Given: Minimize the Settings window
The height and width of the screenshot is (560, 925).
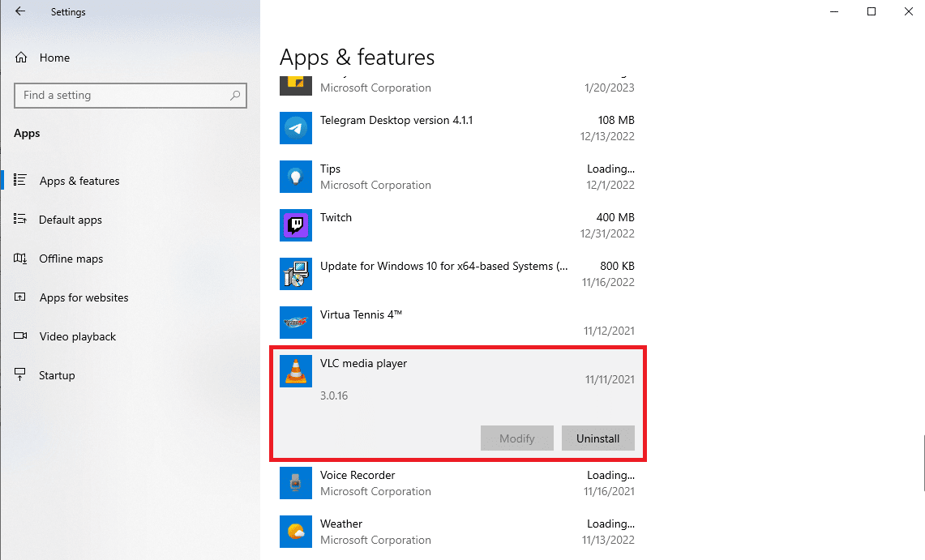Looking at the screenshot, I should 834,12.
